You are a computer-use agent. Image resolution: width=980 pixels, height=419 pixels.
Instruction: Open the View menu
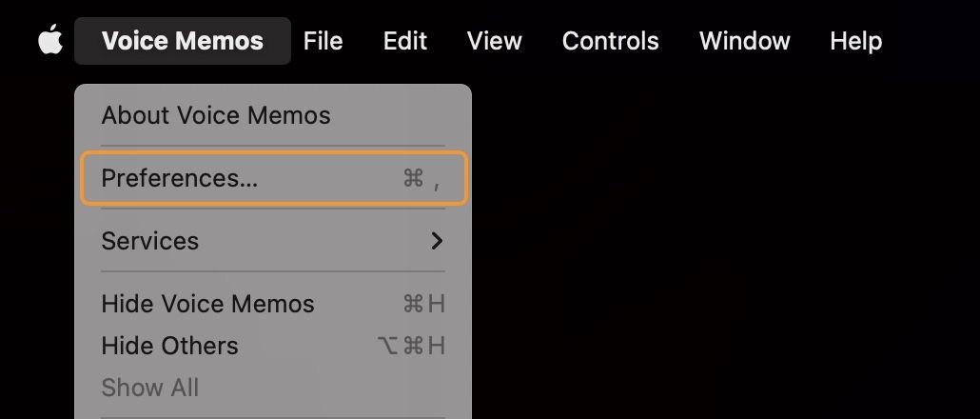point(494,41)
